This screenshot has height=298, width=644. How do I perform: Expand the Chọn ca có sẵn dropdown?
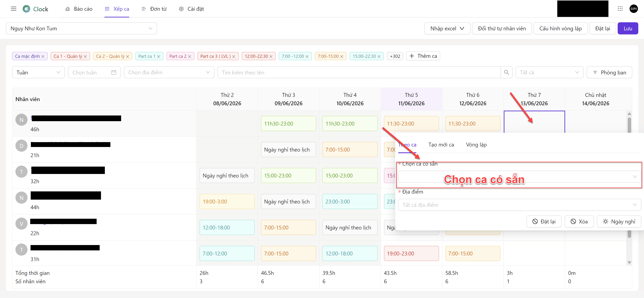pos(520,177)
